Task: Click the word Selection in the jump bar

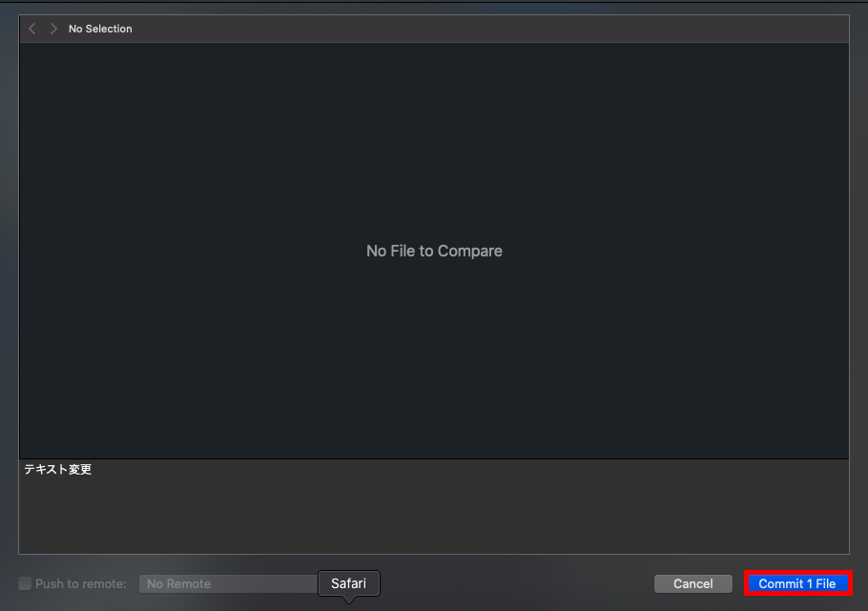Action: click(109, 29)
